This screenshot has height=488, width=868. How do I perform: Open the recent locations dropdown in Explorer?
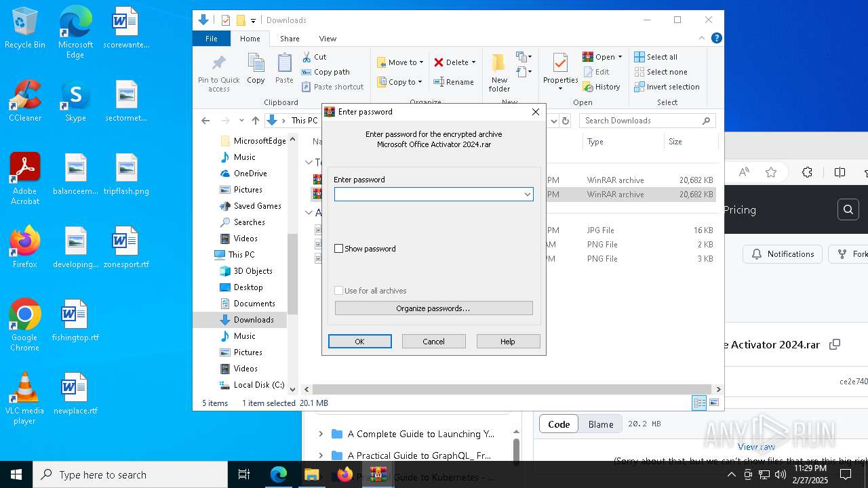(241, 121)
